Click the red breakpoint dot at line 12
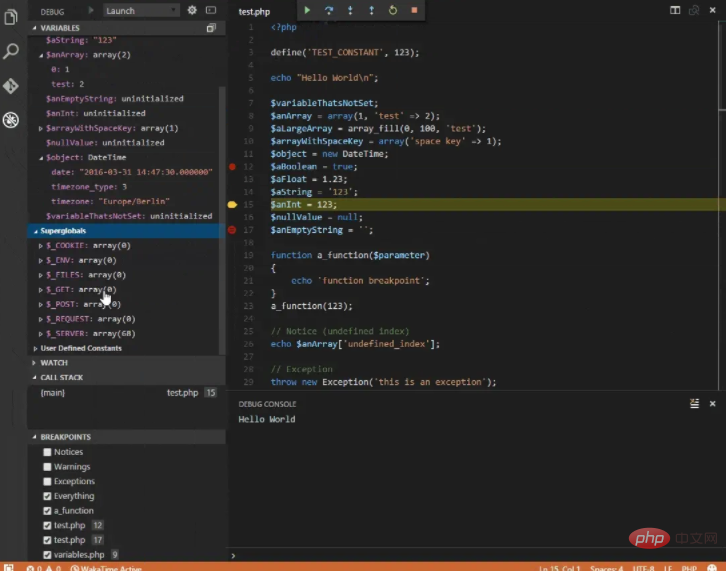Image resolution: width=728 pixels, height=571 pixels. tap(232, 166)
